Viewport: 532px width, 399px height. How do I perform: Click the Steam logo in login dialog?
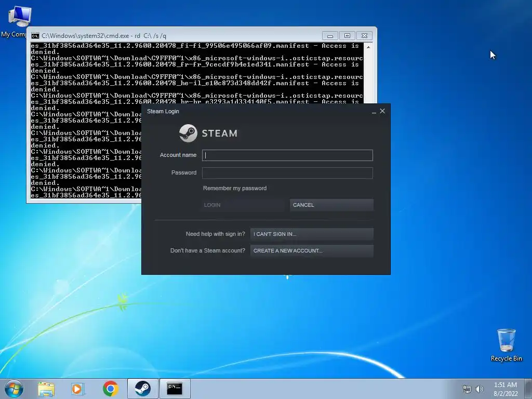click(208, 133)
